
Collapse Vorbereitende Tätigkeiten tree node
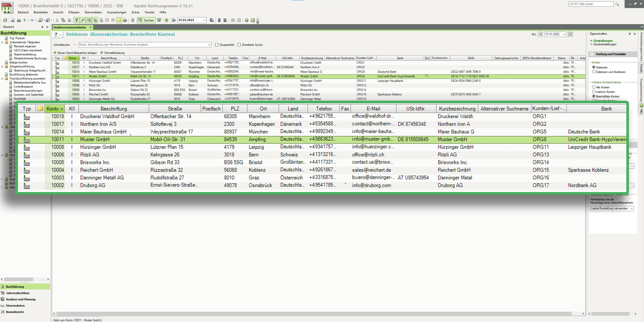tap(2, 42)
